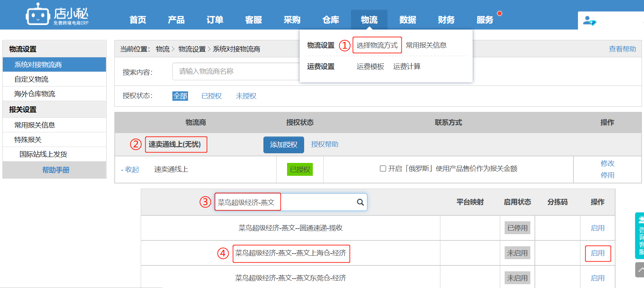Click 启用 for 菜鸟超级经济-燕文--圆通速递-揽收
The width and height of the screenshot is (644, 288).
tap(598, 228)
